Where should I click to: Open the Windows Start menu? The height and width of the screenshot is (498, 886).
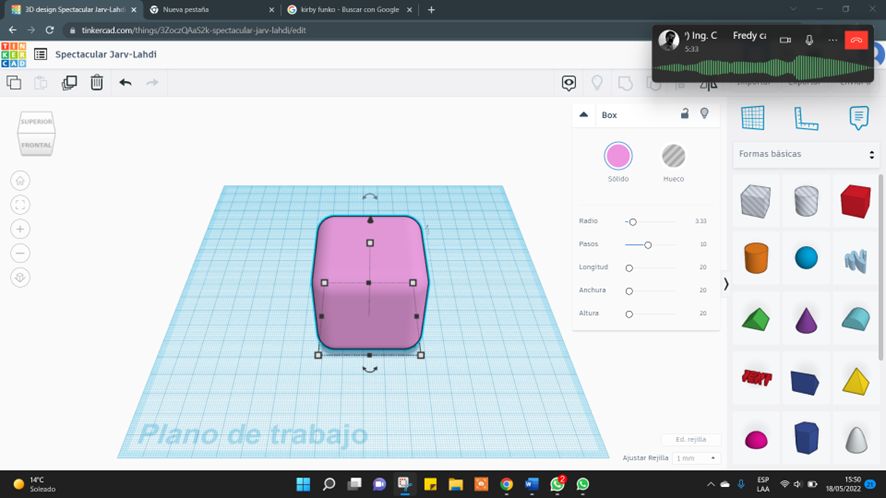(303, 484)
